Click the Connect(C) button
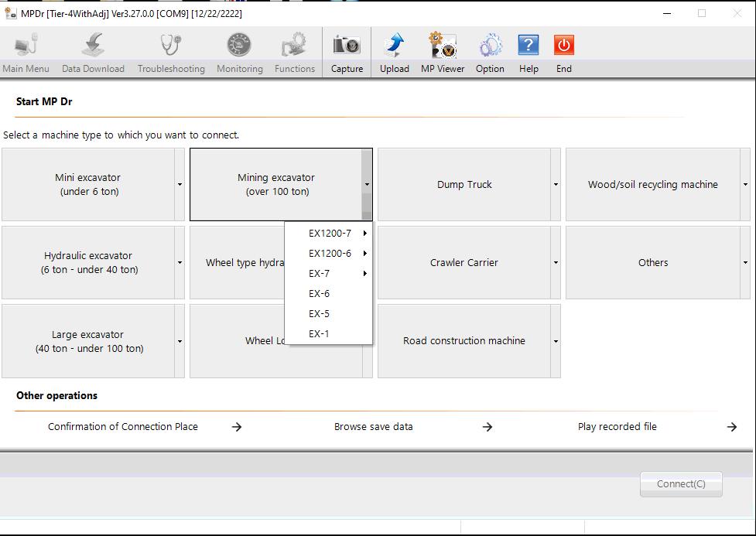This screenshot has width=756, height=536. coord(680,483)
